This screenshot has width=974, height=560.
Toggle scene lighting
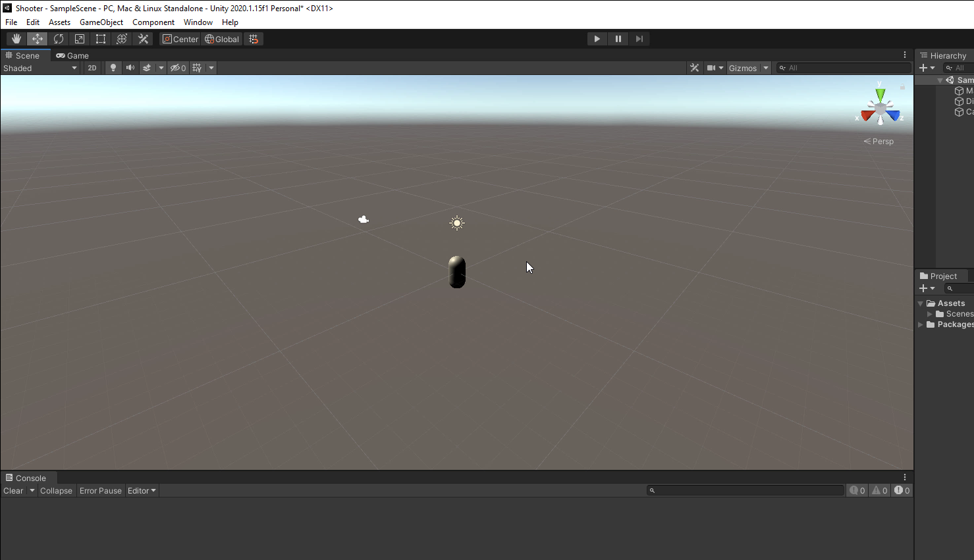[x=113, y=68]
